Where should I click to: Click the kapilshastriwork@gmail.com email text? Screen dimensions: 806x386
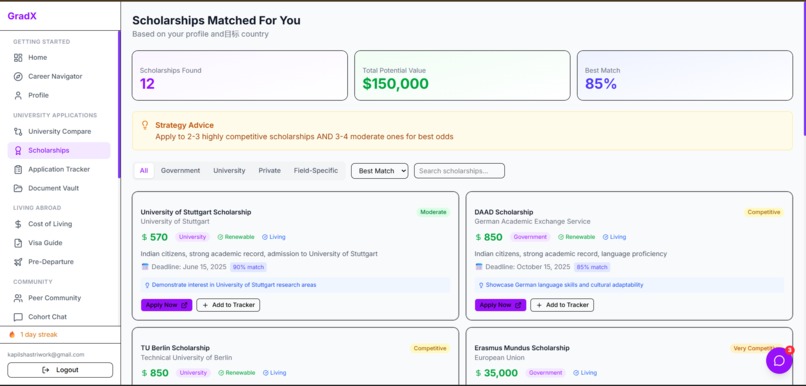46,355
